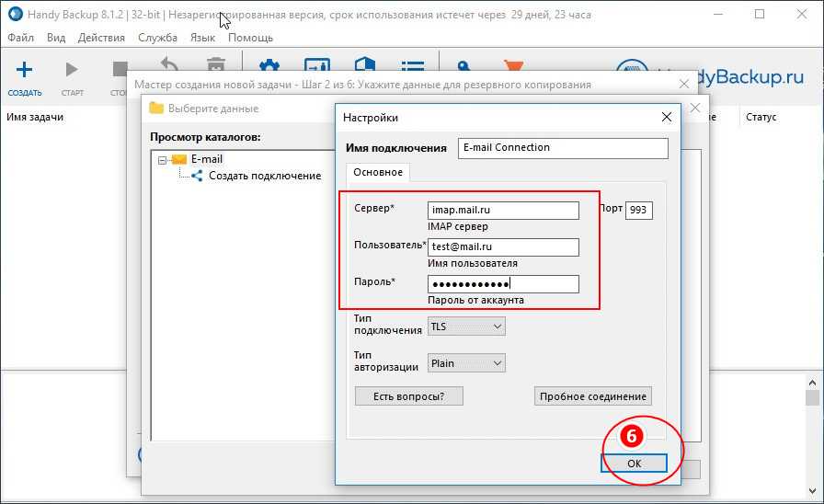This screenshot has width=824, height=504.
Task: Click the gear settings icon in toolbar
Action: click(269, 67)
